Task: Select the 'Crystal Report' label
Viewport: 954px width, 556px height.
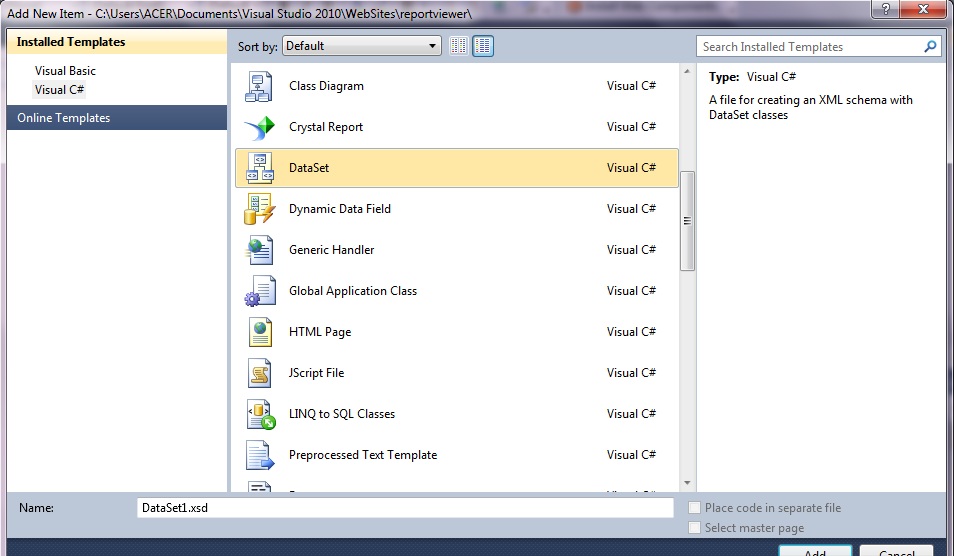Action: [x=326, y=127]
